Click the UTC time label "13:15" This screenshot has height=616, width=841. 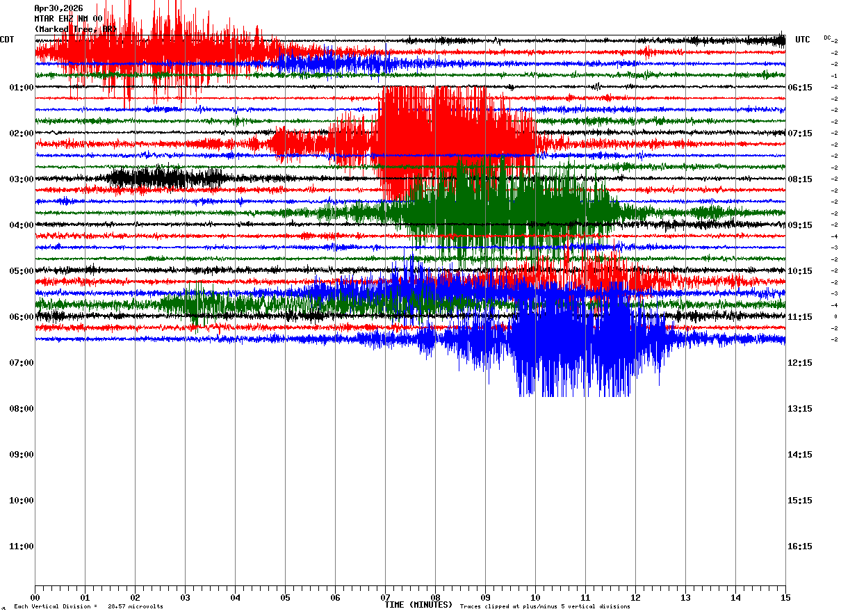[x=800, y=409]
